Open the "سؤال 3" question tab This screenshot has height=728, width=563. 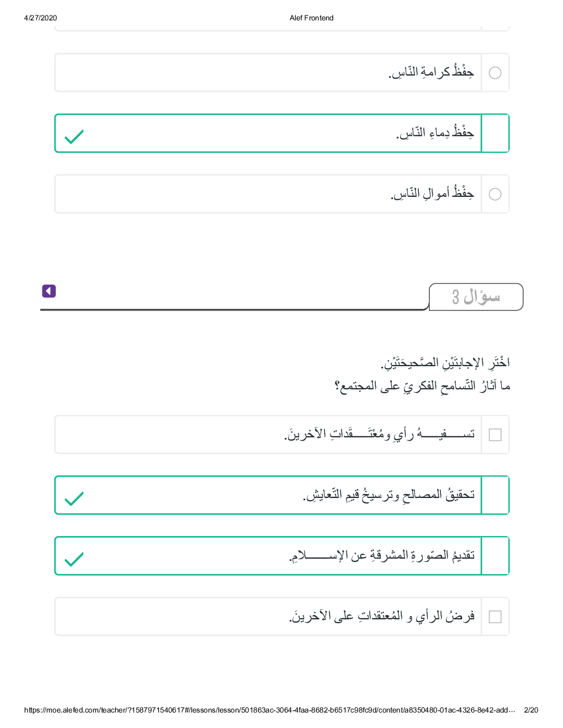pyautogui.click(x=476, y=297)
